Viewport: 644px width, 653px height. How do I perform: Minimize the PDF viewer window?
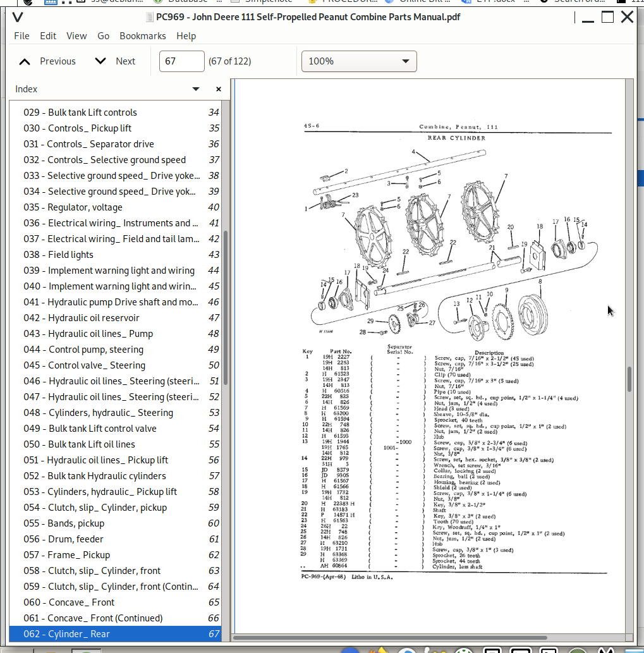[587, 17]
